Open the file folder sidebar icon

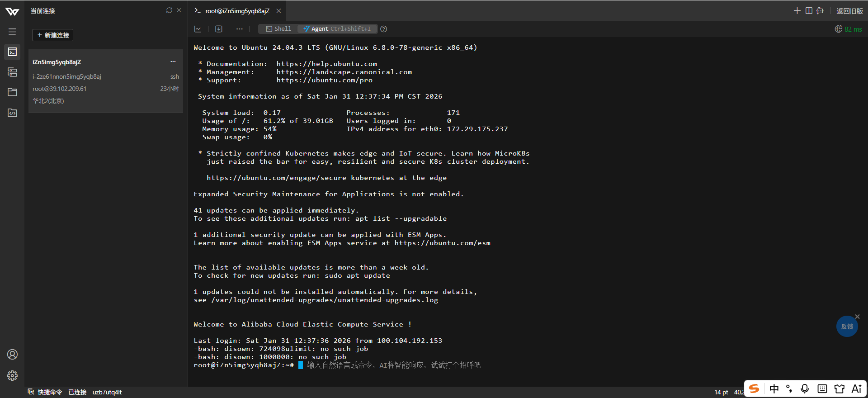pyautogui.click(x=12, y=92)
